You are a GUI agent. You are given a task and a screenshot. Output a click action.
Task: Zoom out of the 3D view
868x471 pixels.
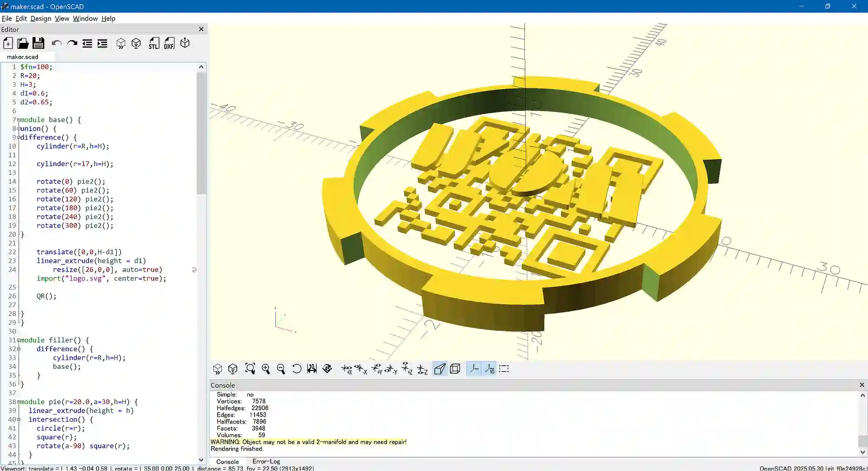point(281,369)
